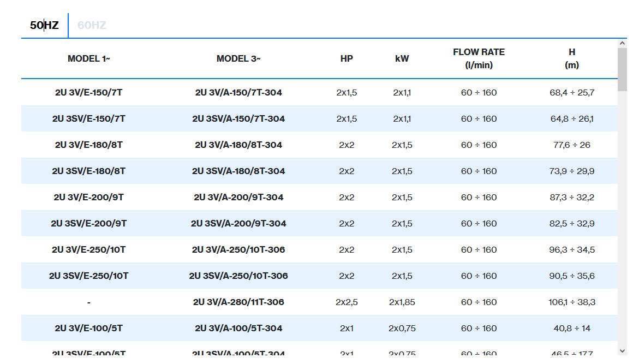Click the 2x1,85 kW value

[402, 302]
